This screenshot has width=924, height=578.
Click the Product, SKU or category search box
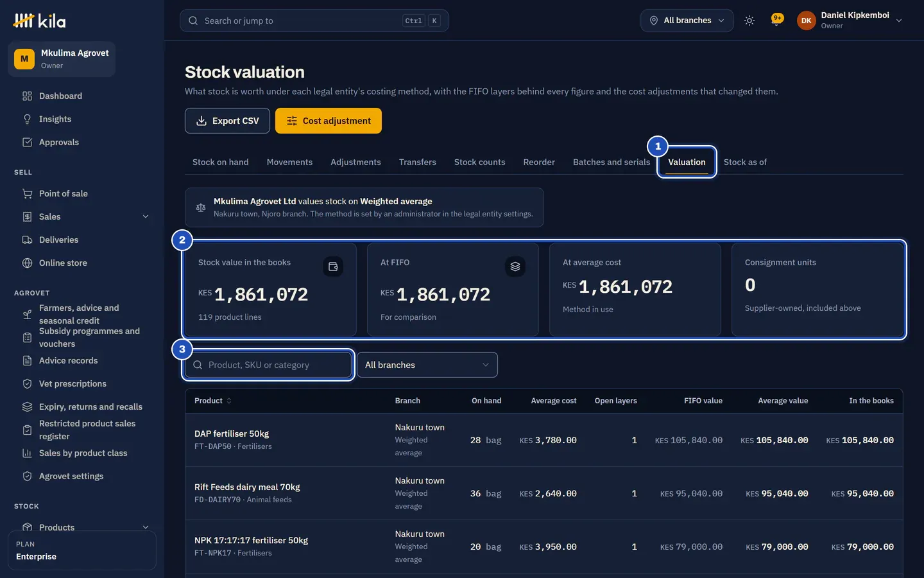point(268,365)
